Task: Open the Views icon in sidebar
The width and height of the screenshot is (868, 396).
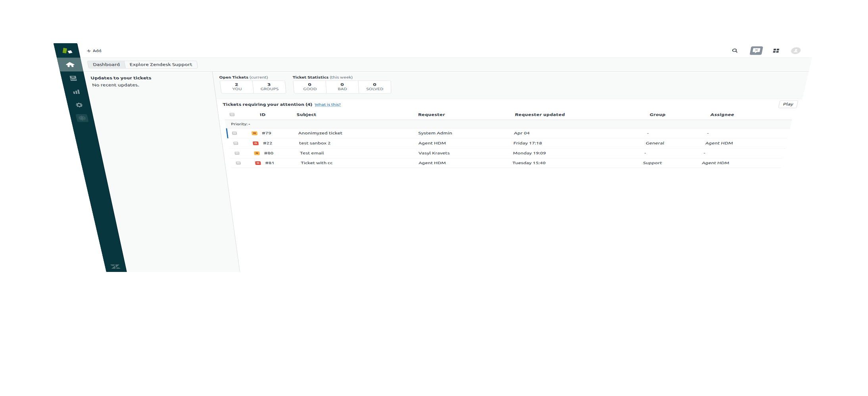Action: click(x=73, y=78)
